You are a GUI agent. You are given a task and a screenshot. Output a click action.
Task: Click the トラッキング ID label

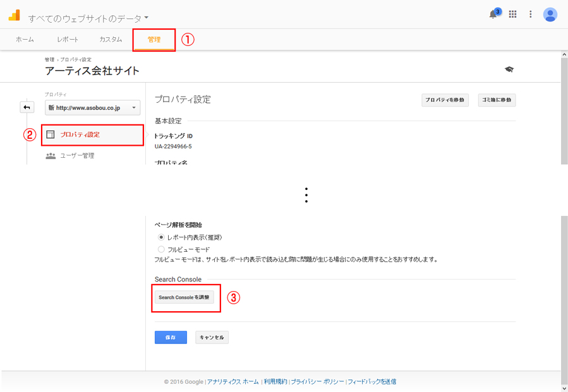click(174, 136)
